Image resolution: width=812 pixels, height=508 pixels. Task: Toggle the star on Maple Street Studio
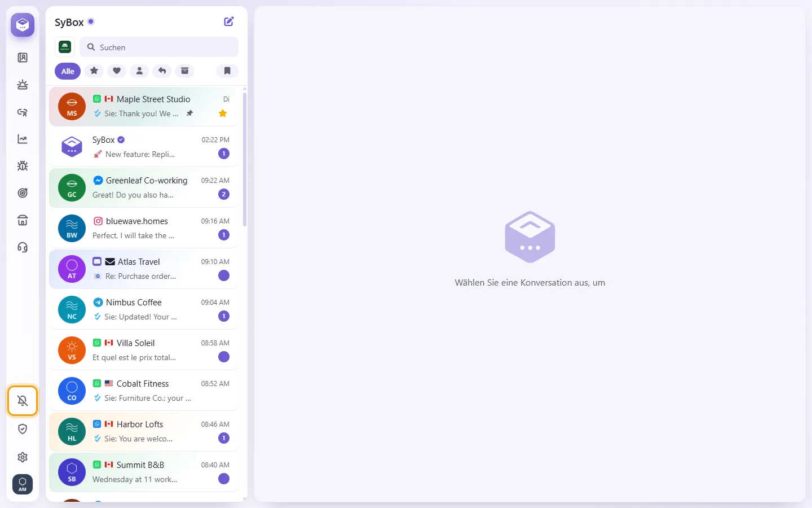click(223, 113)
